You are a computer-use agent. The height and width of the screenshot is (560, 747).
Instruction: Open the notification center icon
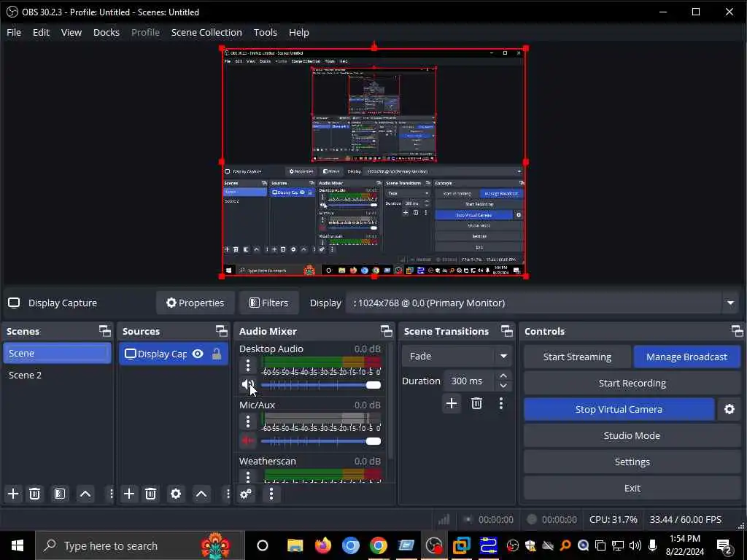(724, 545)
